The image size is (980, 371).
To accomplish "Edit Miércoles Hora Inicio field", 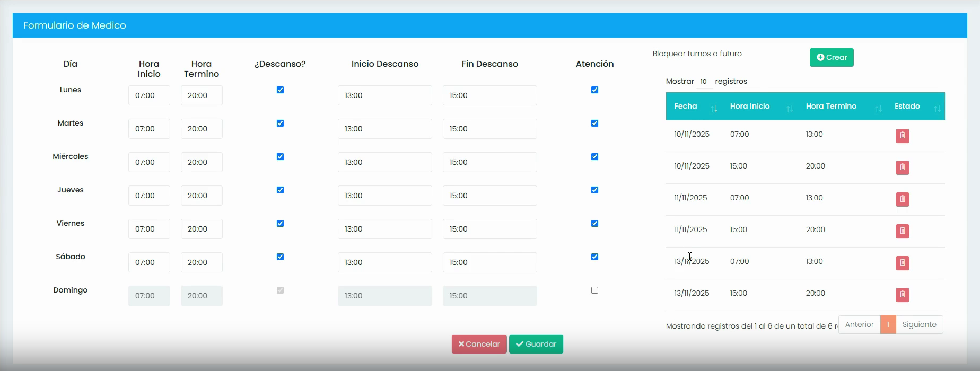I will click(149, 162).
